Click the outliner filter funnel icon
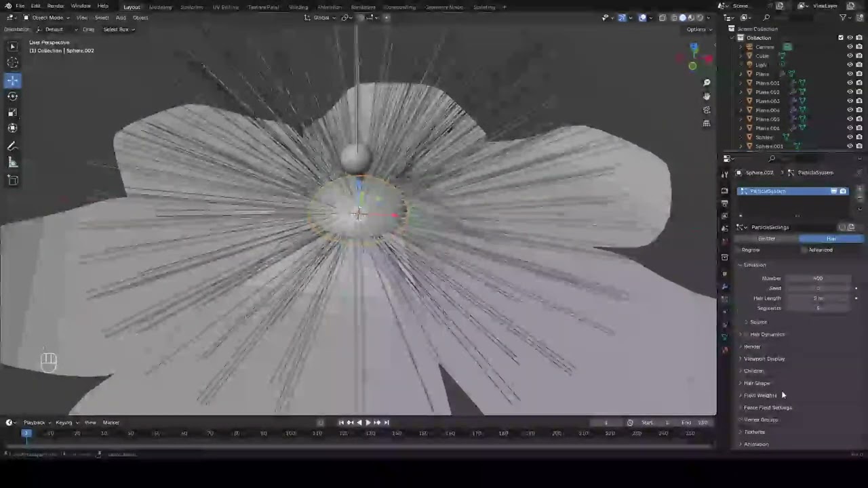 (x=844, y=18)
